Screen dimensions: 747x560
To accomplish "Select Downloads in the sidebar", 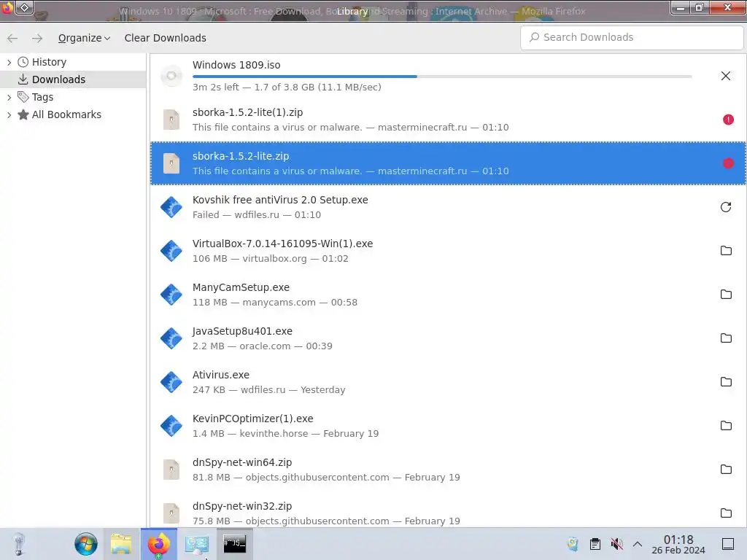I will (58, 79).
